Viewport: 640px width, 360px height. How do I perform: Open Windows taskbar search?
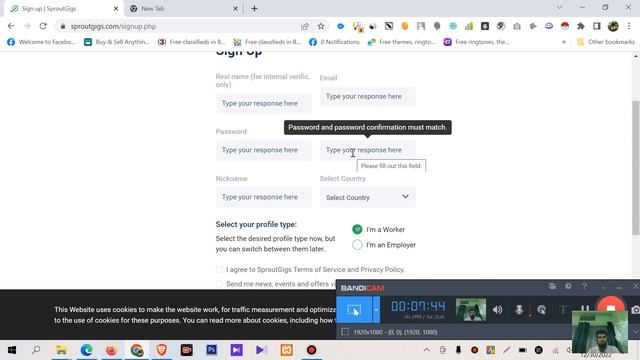point(36,350)
